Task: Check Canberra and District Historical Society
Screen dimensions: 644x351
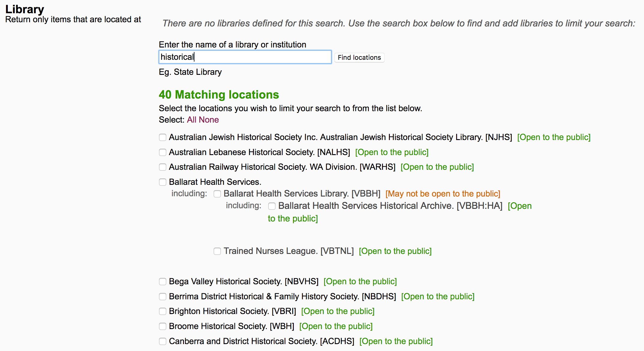Action: coord(162,341)
